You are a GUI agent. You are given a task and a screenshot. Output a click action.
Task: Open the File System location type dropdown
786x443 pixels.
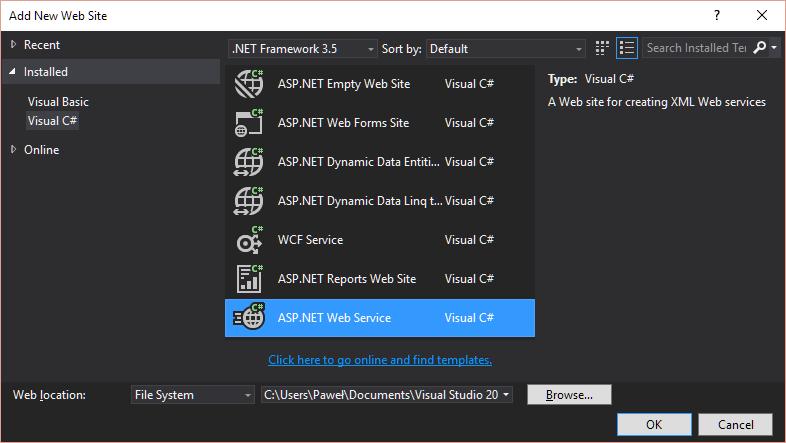[x=192, y=395]
